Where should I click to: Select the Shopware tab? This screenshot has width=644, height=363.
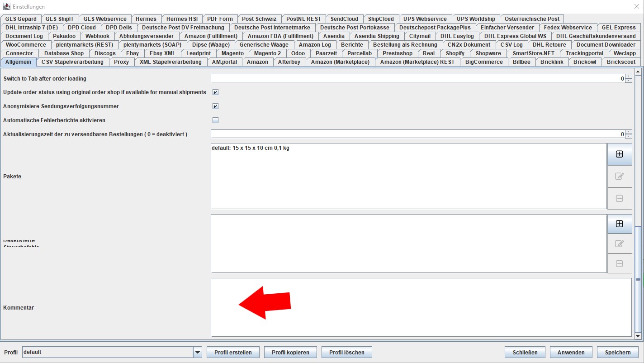coord(488,53)
